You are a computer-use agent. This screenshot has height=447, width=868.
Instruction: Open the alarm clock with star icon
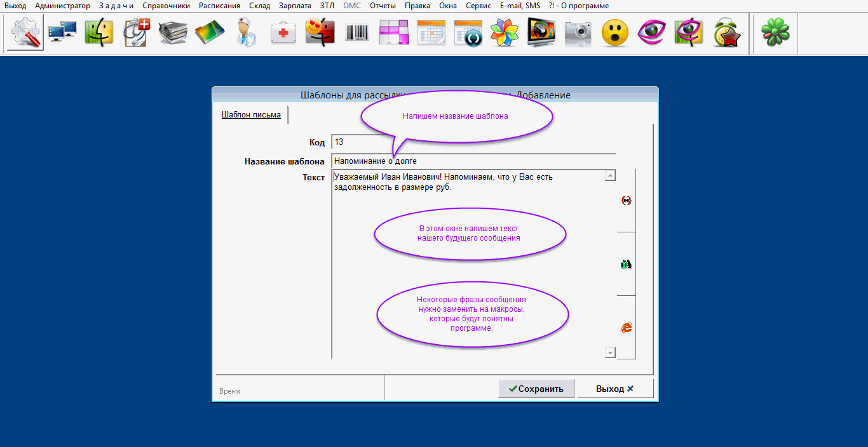[726, 32]
